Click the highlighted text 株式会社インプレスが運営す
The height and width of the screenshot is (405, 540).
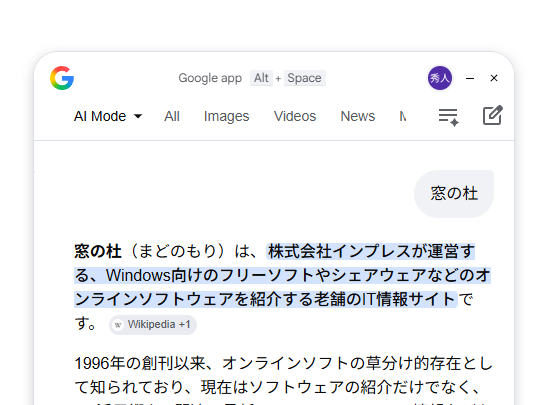(x=371, y=251)
